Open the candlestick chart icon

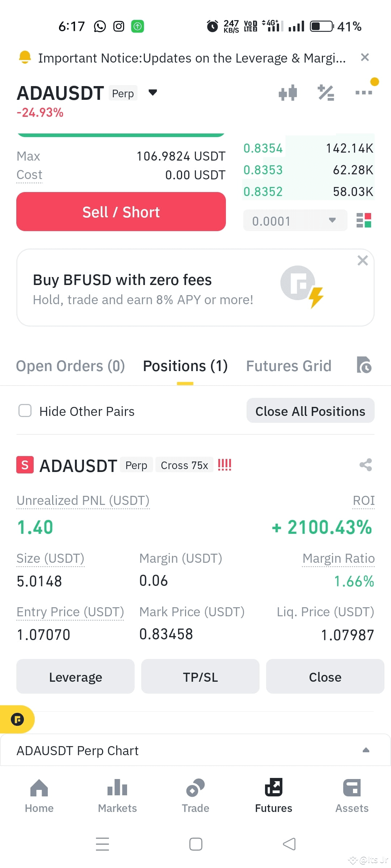(288, 93)
